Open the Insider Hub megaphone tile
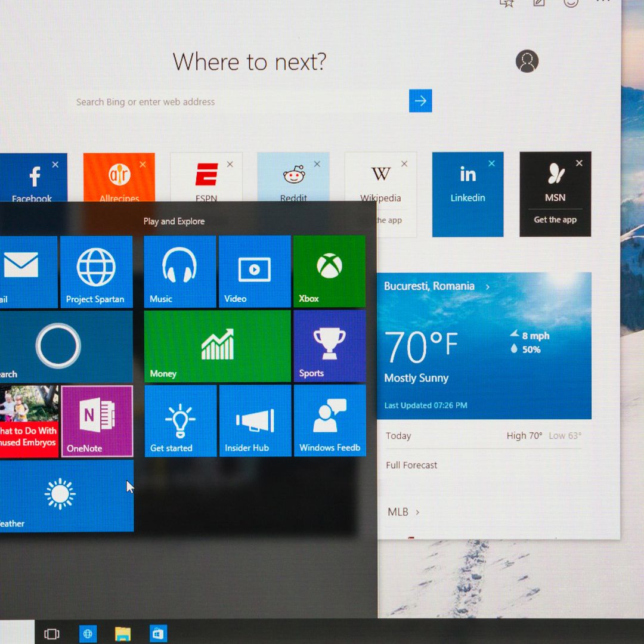The width and height of the screenshot is (644, 644). pos(255,420)
